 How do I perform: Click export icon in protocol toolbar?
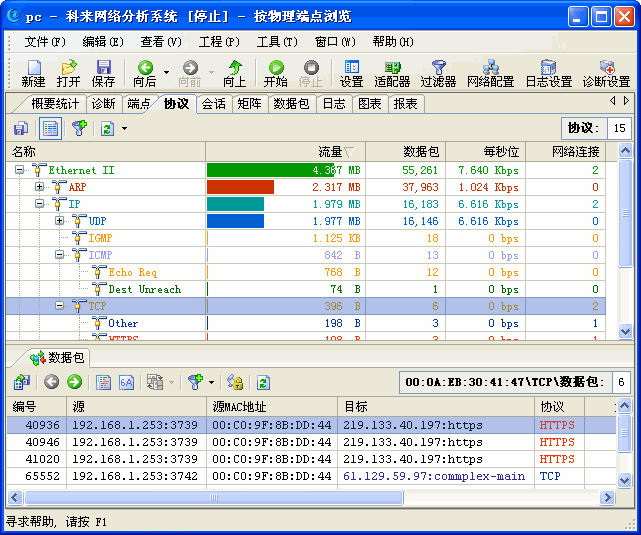click(21, 128)
